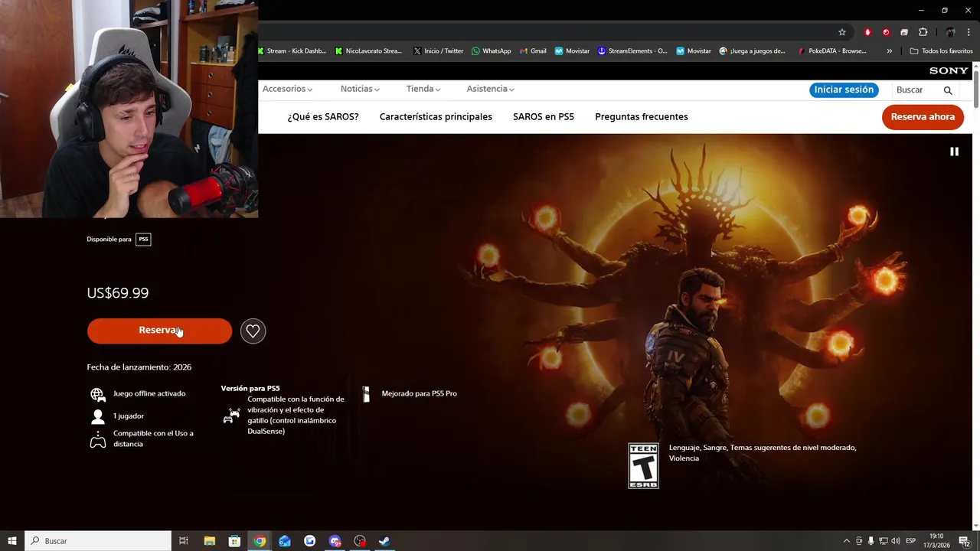This screenshot has height=551, width=980.
Task: Expand the Accesorios menu
Action: (x=287, y=90)
